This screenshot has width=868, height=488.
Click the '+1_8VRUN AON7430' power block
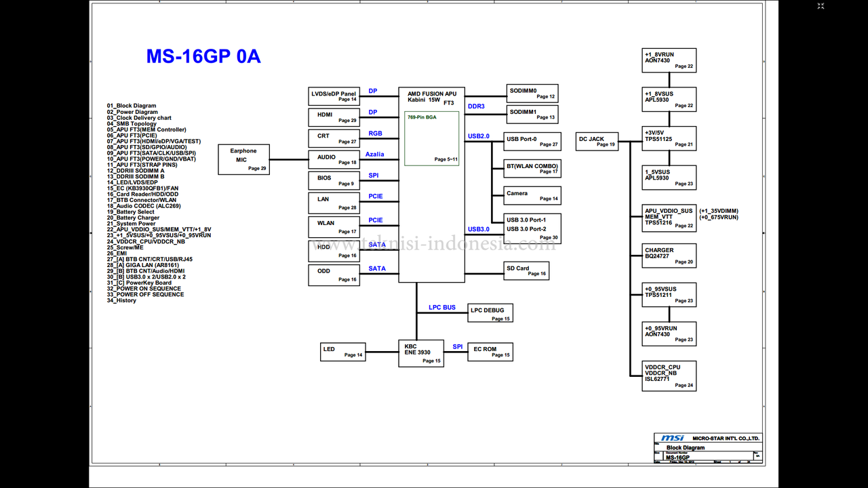(x=669, y=60)
